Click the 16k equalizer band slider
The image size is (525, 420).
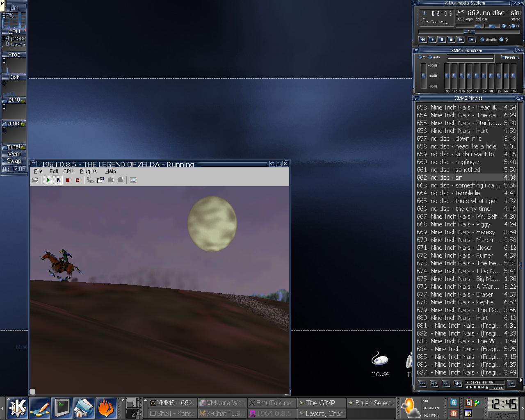click(514, 76)
